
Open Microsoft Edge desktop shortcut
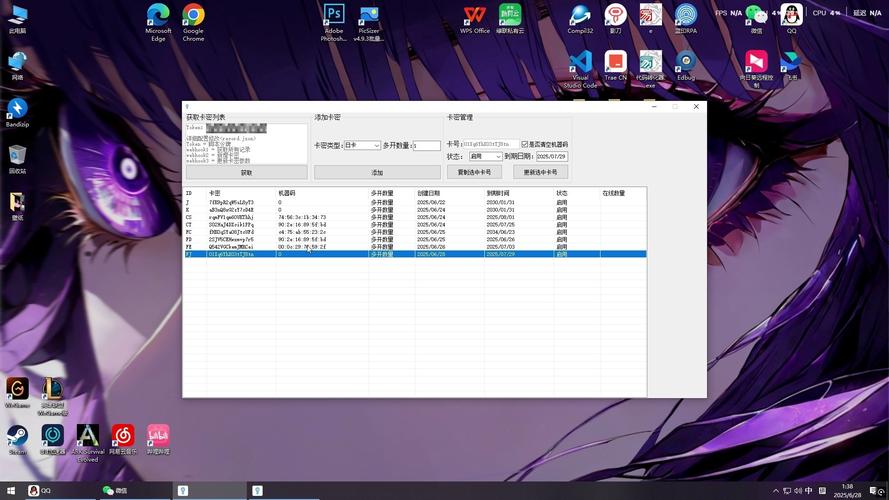coord(158,16)
